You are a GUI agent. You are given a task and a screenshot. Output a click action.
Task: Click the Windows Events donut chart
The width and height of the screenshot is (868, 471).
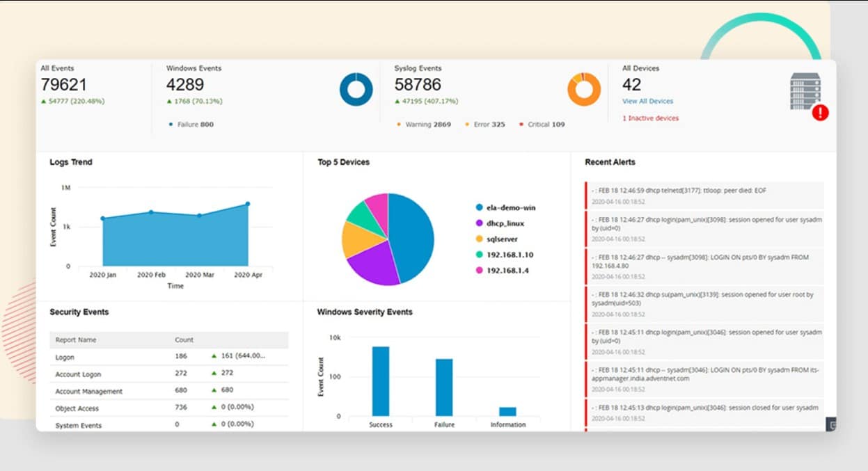click(356, 90)
